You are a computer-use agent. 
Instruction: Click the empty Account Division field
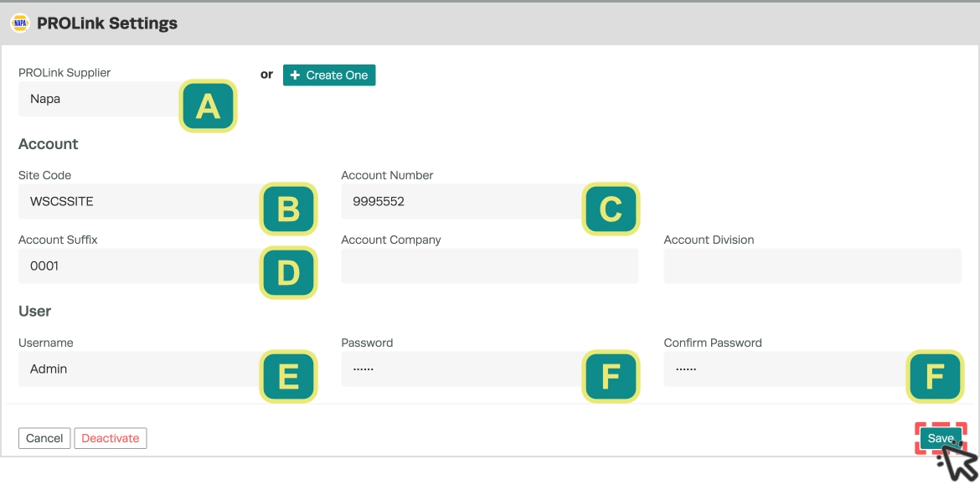(812, 266)
